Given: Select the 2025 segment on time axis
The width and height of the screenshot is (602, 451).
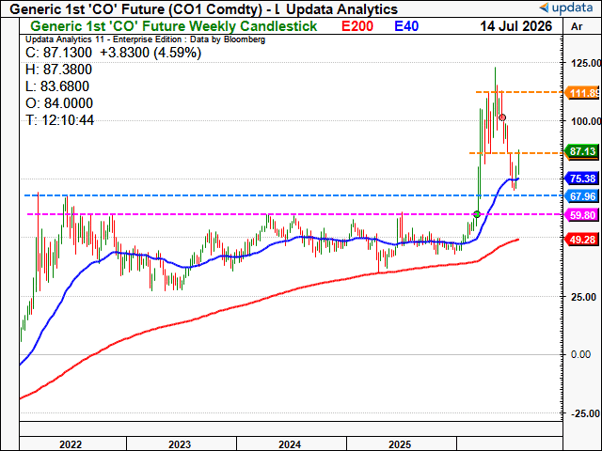Looking at the screenshot, I should (x=401, y=443).
